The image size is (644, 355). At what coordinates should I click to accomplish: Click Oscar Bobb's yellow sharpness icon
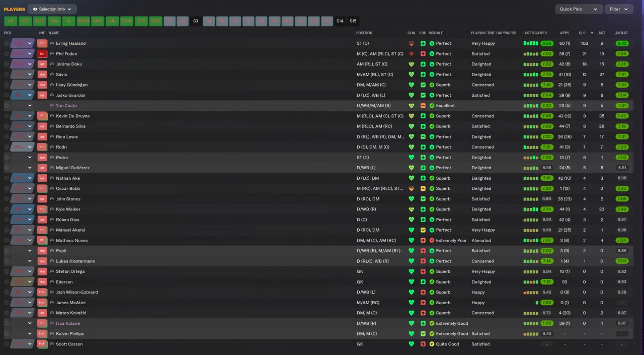[x=423, y=188]
